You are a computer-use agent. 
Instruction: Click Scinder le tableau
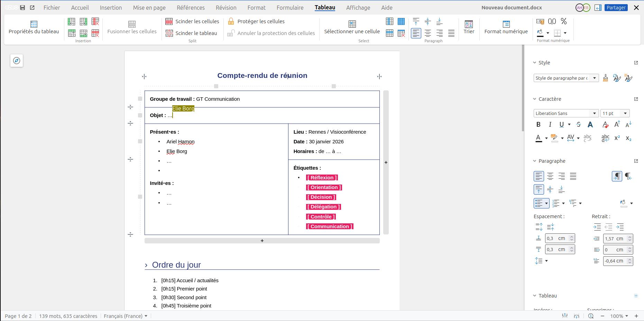(191, 33)
